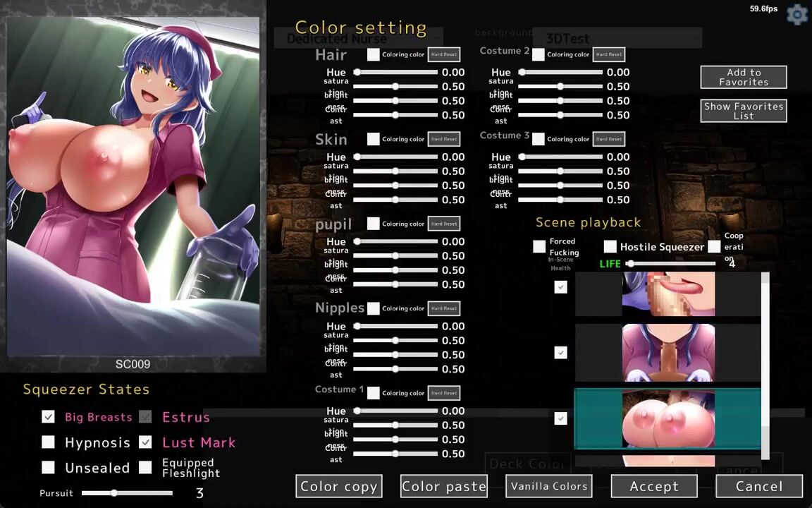This screenshot has height=508, width=812.
Task: Apply Vanilla Colors preset
Action: [548, 486]
